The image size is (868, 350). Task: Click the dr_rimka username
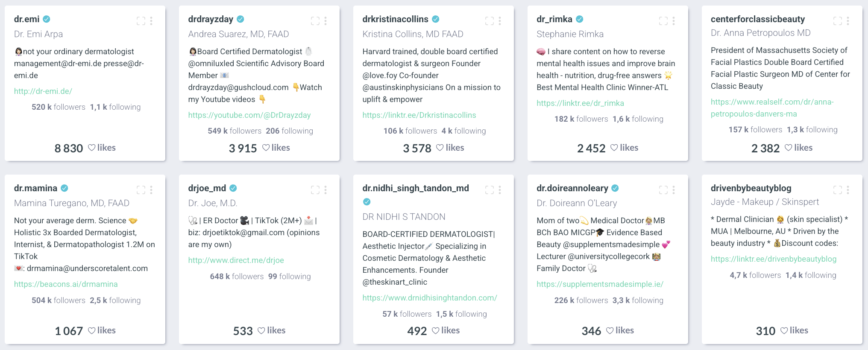point(554,19)
